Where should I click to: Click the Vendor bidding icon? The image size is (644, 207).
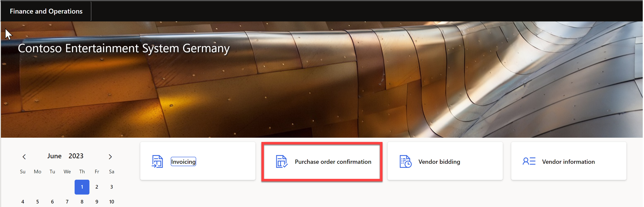point(405,162)
